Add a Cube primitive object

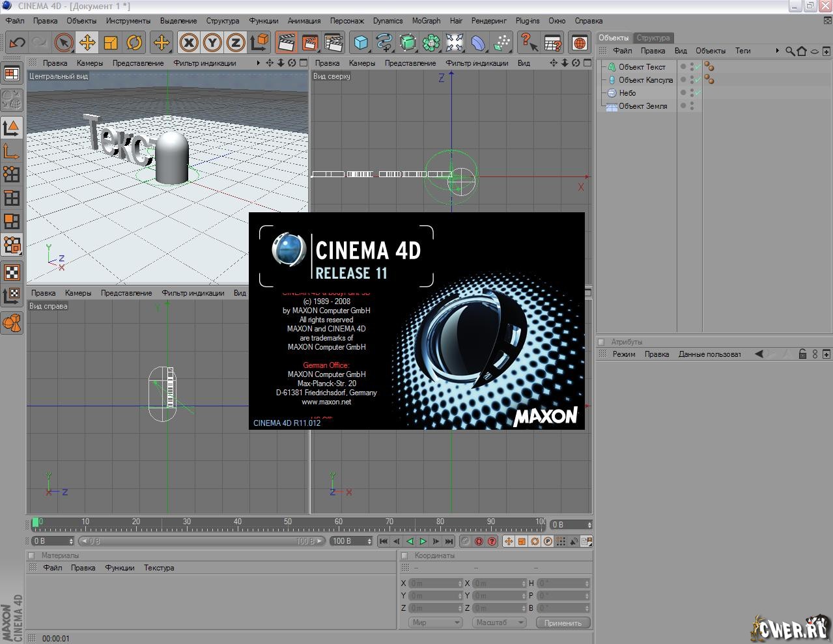tap(360, 43)
